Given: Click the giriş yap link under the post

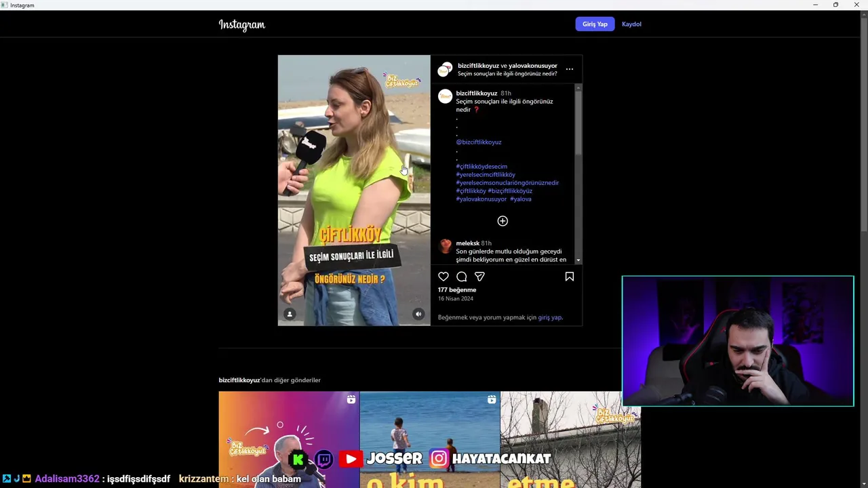Looking at the screenshot, I should [x=550, y=317].
